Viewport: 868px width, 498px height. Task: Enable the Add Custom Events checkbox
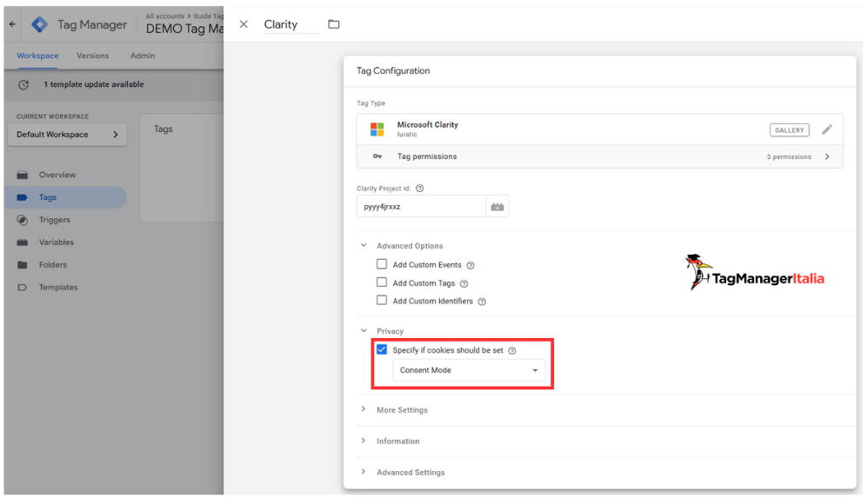(x=382, y=264)
